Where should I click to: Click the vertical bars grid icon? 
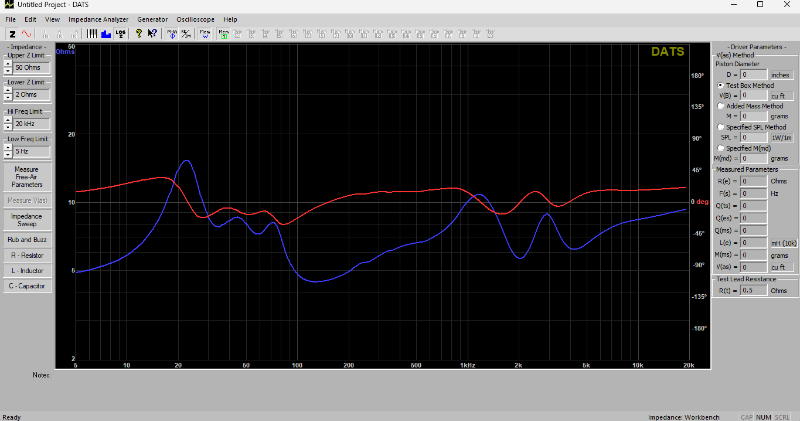coord(92,34)
